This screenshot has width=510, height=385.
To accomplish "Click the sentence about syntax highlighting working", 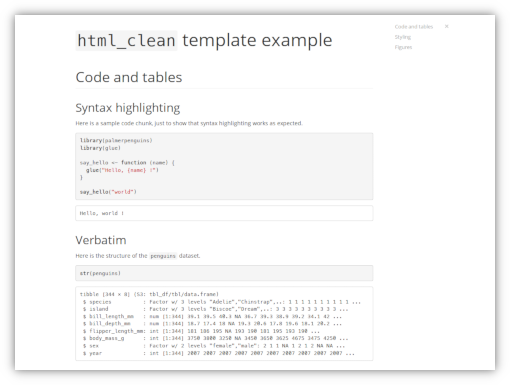I will [189, 123].
